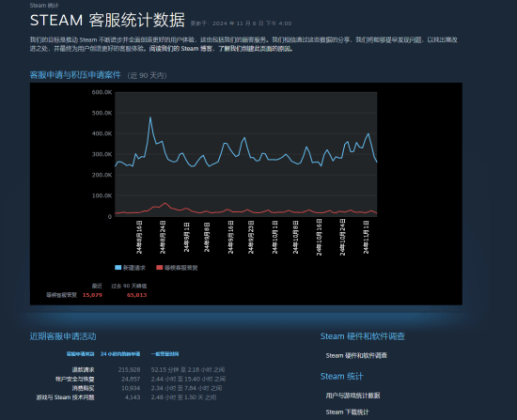Click the update timestamp 2024 年 11 月 6 日
The width and height of the screenshot is (517, 420).
point(241,23)
